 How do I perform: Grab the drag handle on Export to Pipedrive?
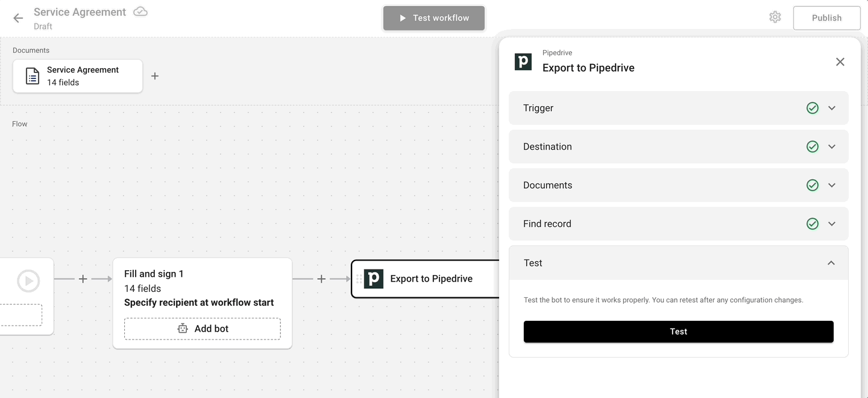(359, 279)
